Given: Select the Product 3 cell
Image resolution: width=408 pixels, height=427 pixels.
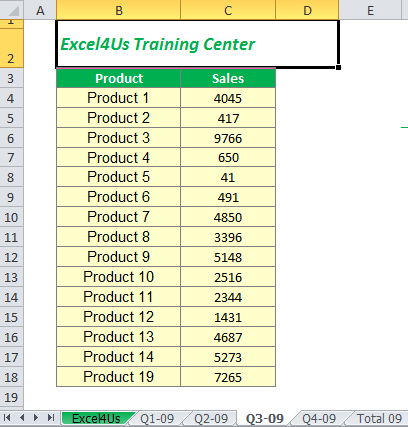Looking at the screenshot, I should tap(118, 138).
